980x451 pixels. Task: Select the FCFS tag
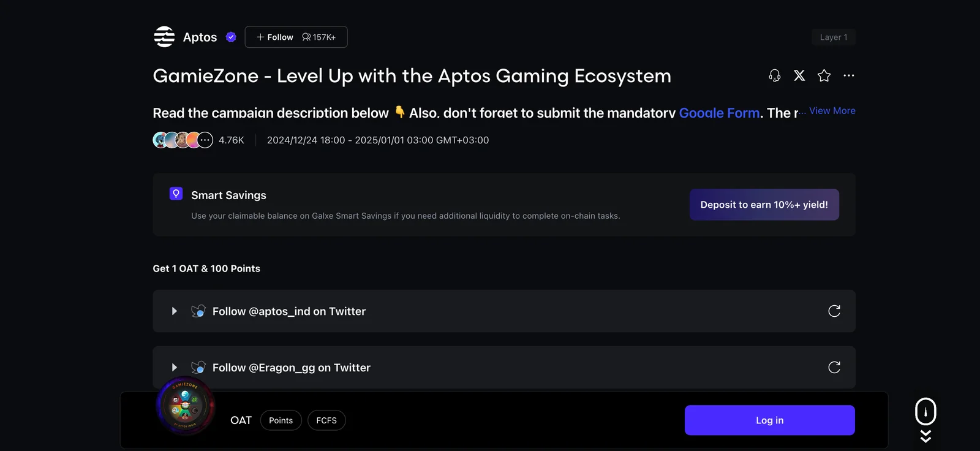click(326, 420)
